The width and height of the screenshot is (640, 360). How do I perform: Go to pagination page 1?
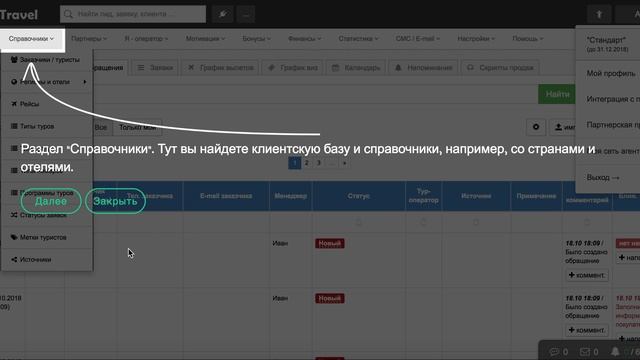(x=295, y=163)
